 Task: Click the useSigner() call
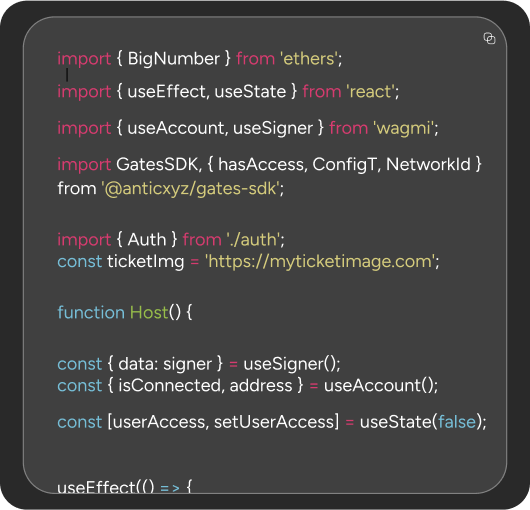pyautogui.click(x=289, y=364)
